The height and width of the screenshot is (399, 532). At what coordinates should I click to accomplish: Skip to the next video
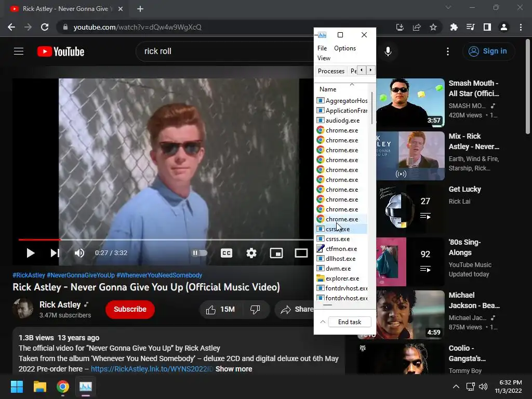(x=55, y=253)
